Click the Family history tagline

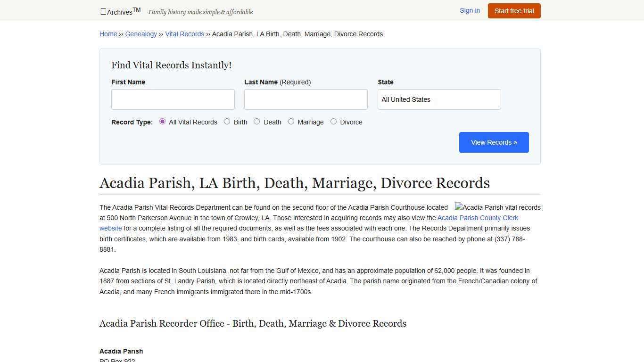pyautogui.click(x=200, y=12)
